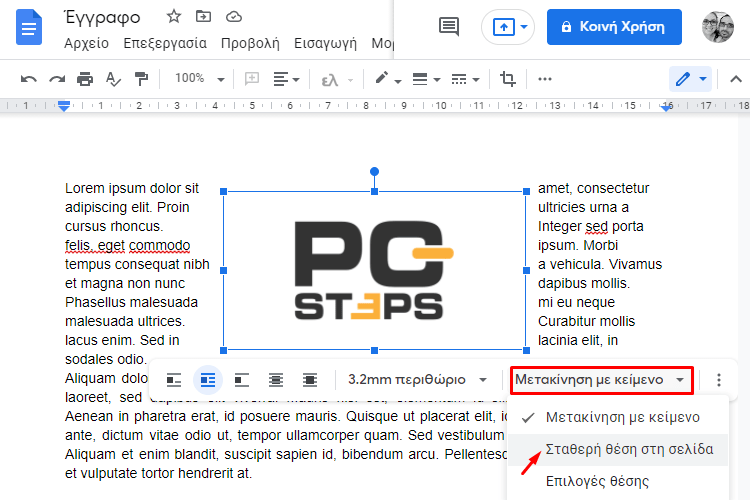Expand present options dropdown arrow
Screen dimensions: 750x500
point(524,27)
